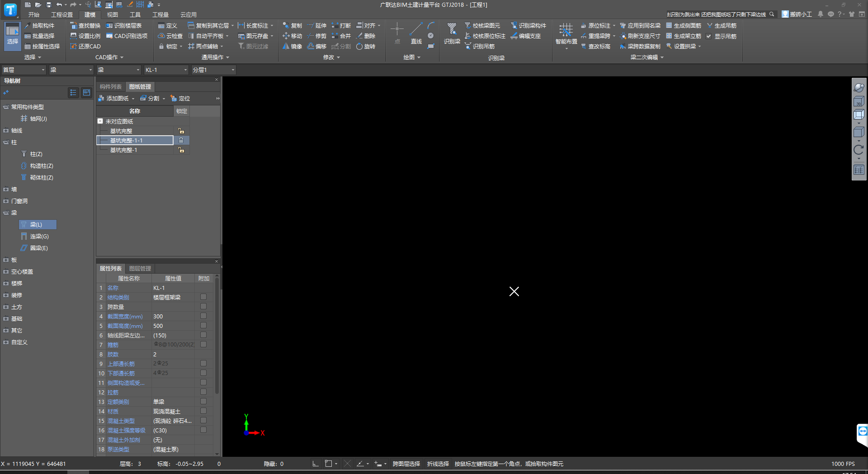Click the property list vertical scrollbar
Screen dimensions: 868x474
click(x=217, y=335)
